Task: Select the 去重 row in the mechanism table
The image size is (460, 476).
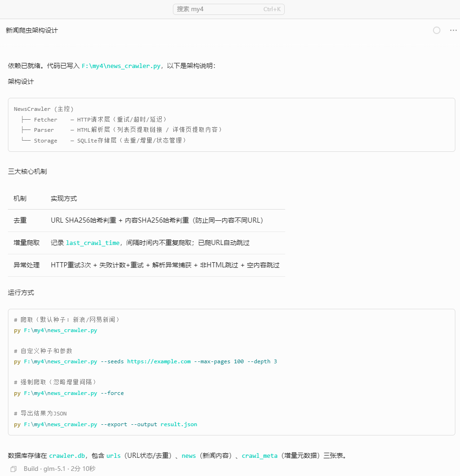Action: point(20,221)
